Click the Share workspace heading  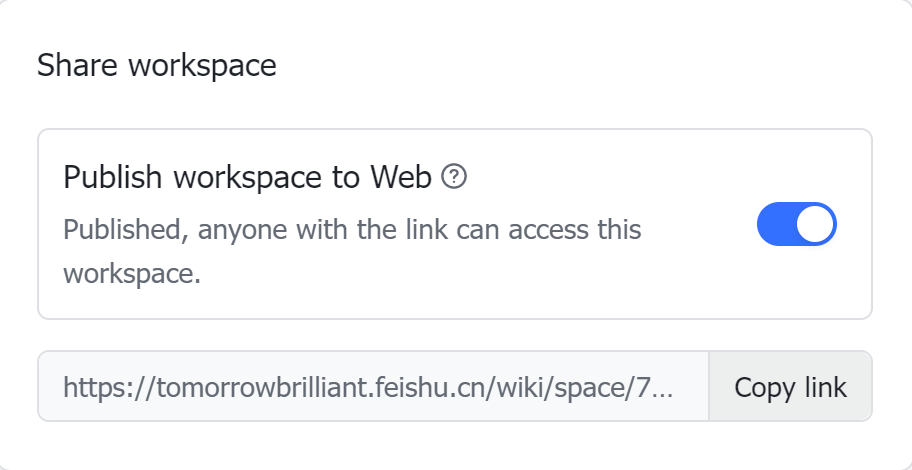(156, 66)
